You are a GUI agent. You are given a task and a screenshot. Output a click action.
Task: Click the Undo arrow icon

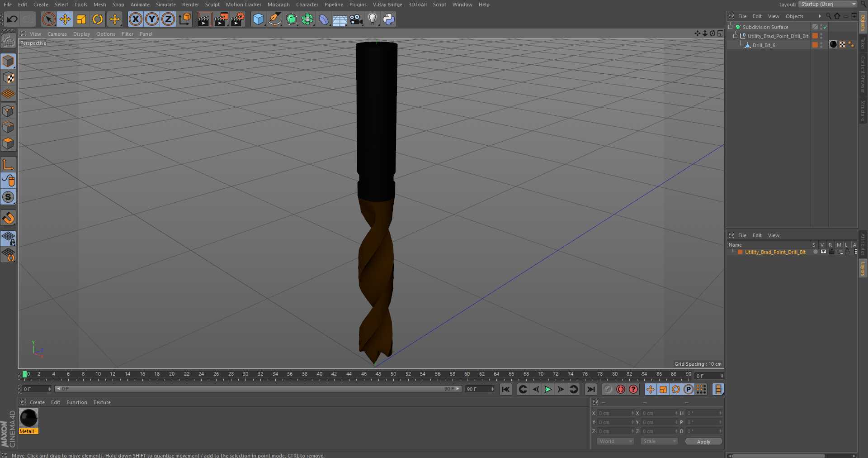12,19
